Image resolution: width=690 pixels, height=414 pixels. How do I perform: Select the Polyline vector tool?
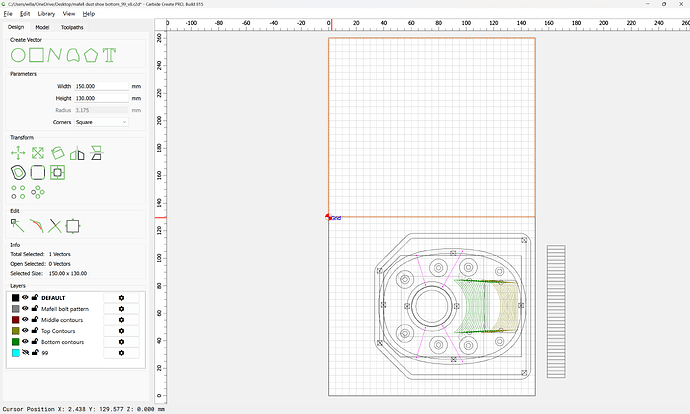(x=55, y=55)
